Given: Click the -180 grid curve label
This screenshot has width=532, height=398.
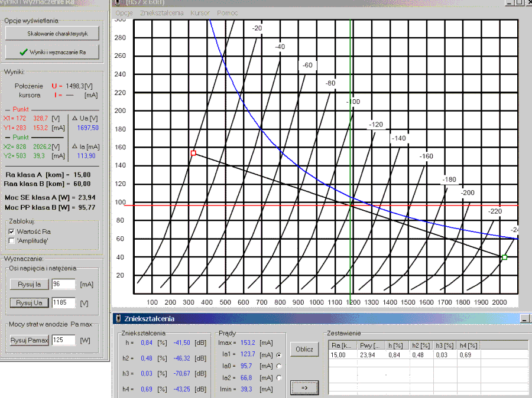Looking at the screenshot, I should point(449,180).
